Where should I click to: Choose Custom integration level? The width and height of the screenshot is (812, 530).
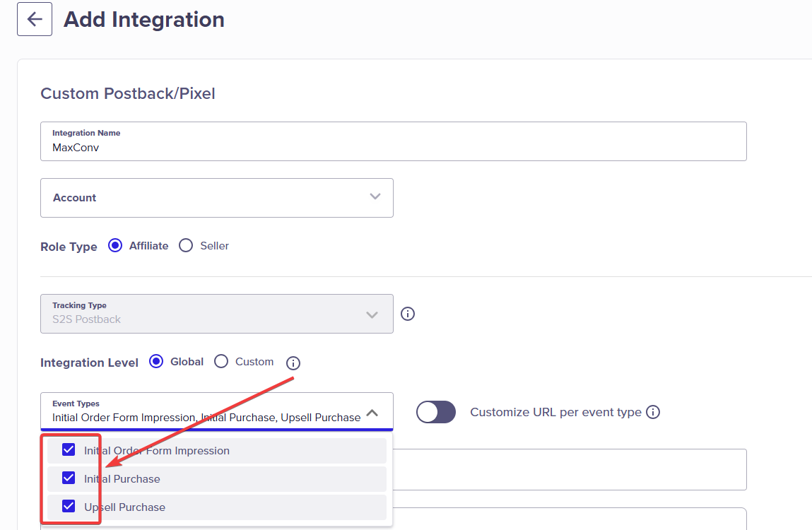click(221, 362)
